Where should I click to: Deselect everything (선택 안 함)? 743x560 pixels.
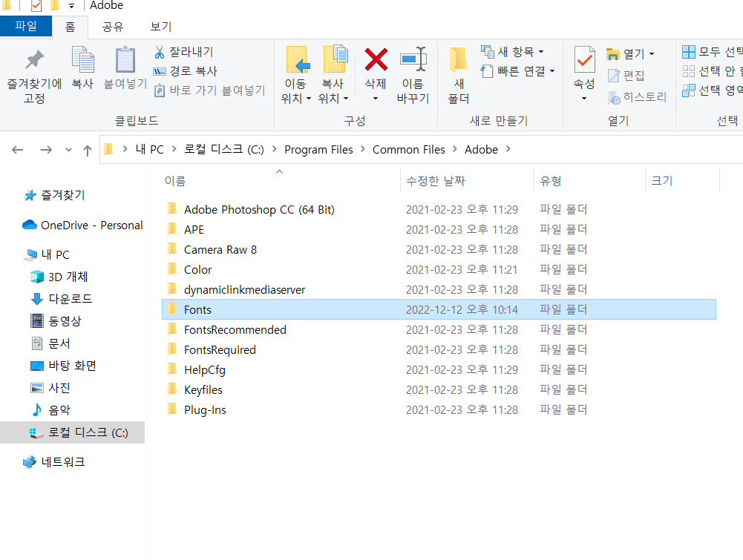(x=713, y=71)
